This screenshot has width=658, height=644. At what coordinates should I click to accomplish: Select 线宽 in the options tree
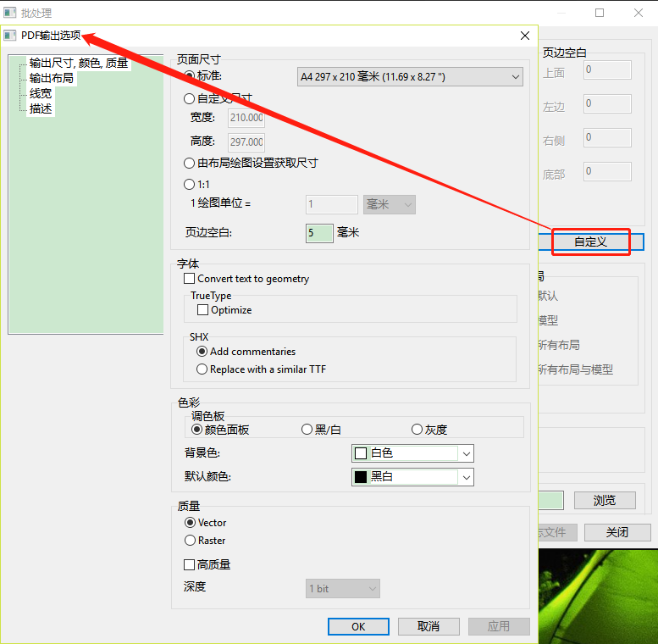click(41, 93)
